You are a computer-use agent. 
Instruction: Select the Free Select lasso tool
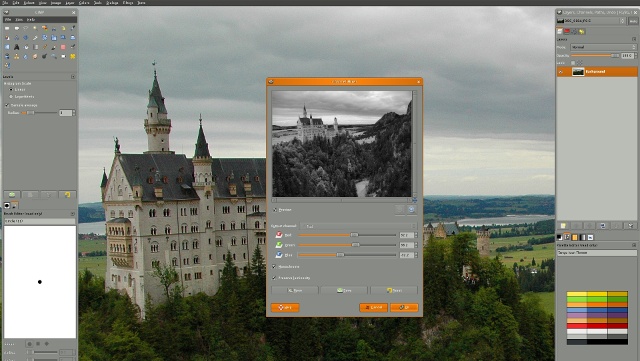(26, 28)
